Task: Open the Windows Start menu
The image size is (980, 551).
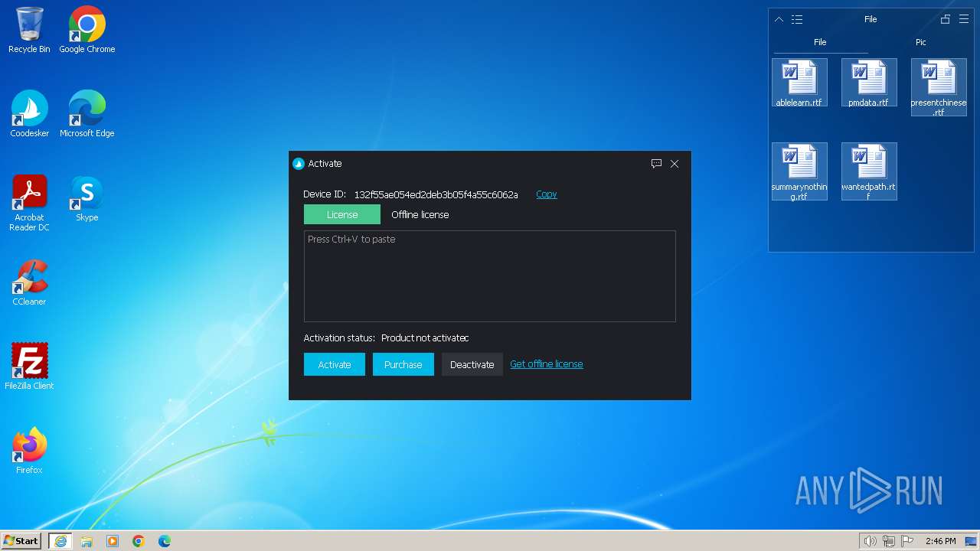Action: click(21, 541)
